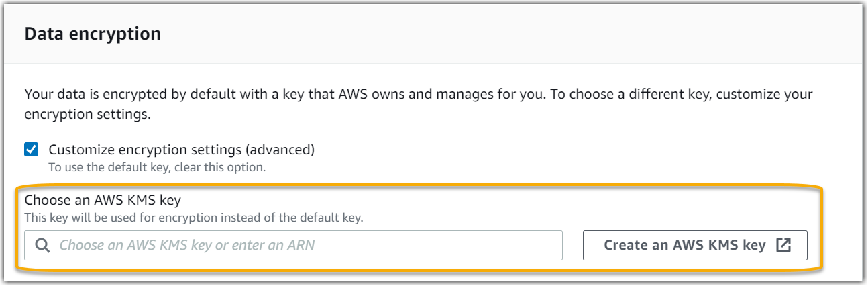This screenshot has height=286, width=868.
Task: Click the external link icon on Create button
Action: (x=783, y=245)
